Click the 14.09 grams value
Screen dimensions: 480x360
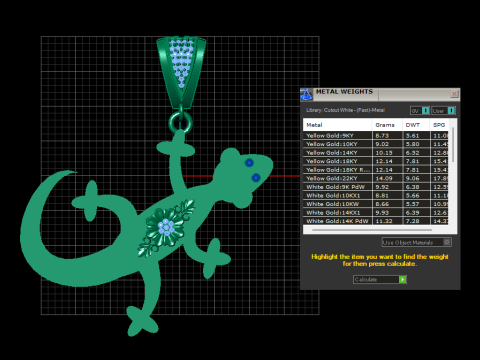(x=384, y=178)
